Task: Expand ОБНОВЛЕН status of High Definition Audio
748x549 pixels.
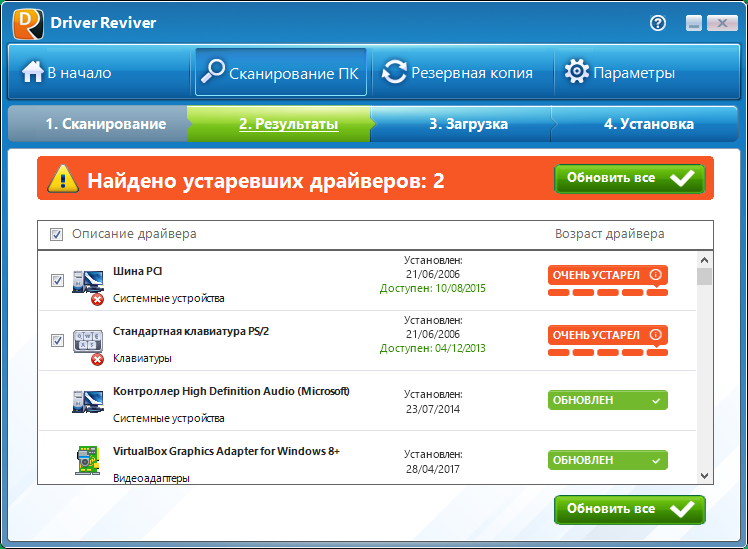Action: (x=607, y=400)
